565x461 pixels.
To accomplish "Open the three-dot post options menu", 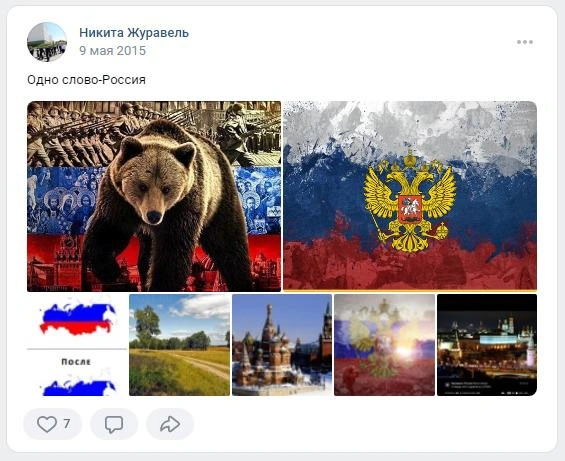I will pyautogui.click(x=525, y=42).
